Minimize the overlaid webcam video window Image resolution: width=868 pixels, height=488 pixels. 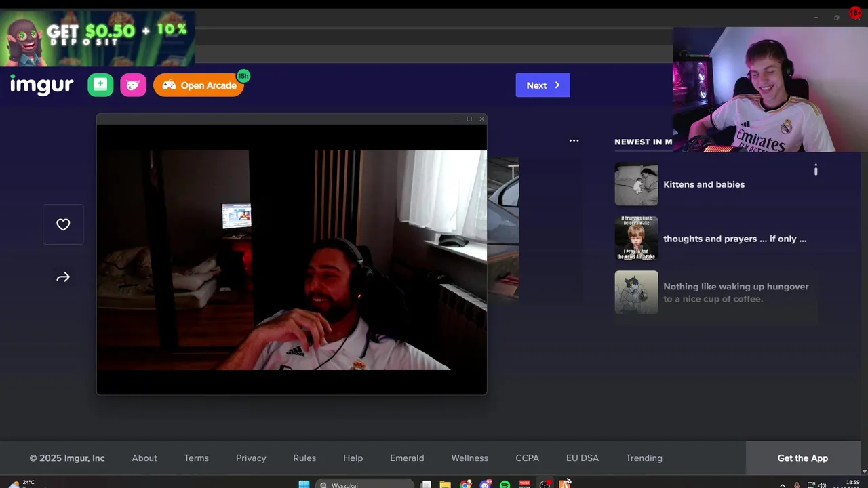tap(456, 119)
